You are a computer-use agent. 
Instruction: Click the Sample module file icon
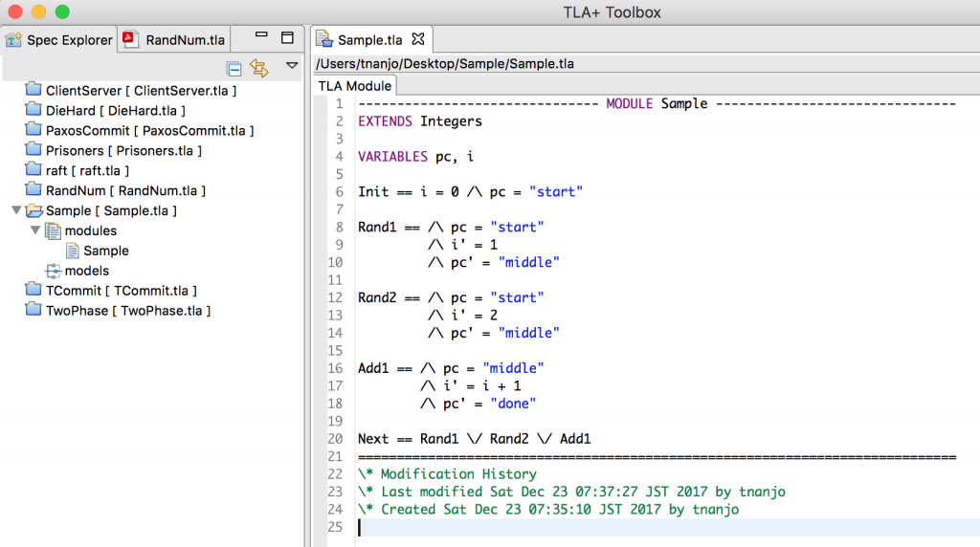click(x=73, y=251)
